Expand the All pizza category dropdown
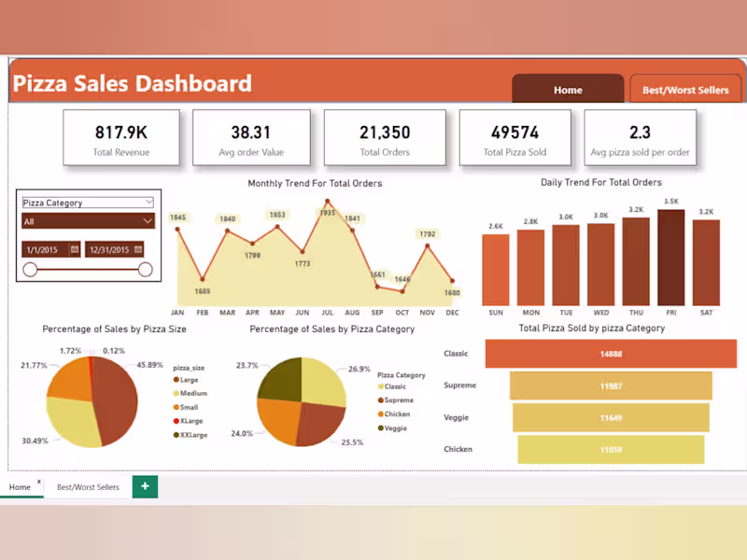 coord(88,222)
